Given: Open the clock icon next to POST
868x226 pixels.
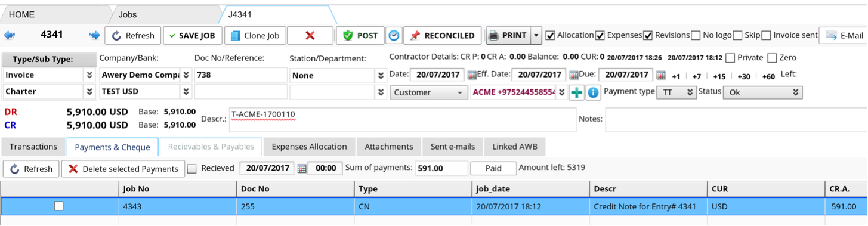Looking at the screenshot, I should coord(394,36).
